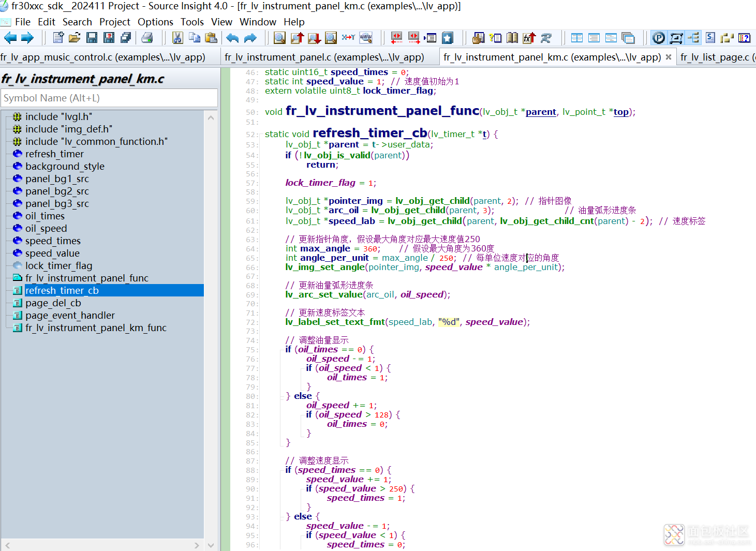This screenshot has height=551, width=756.
Task: Open Search with first magnifier icon
Action: (x=279, y=38)
